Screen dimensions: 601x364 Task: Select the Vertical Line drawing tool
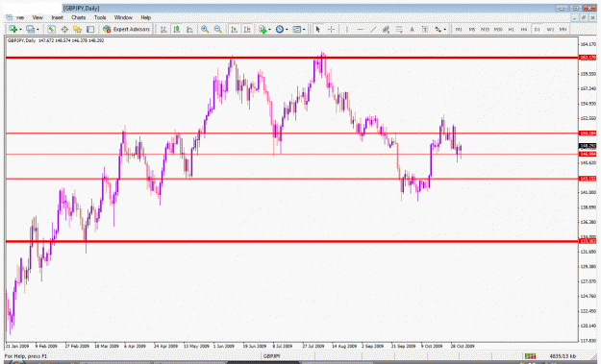pyautogui.click(x=347, y=29)
